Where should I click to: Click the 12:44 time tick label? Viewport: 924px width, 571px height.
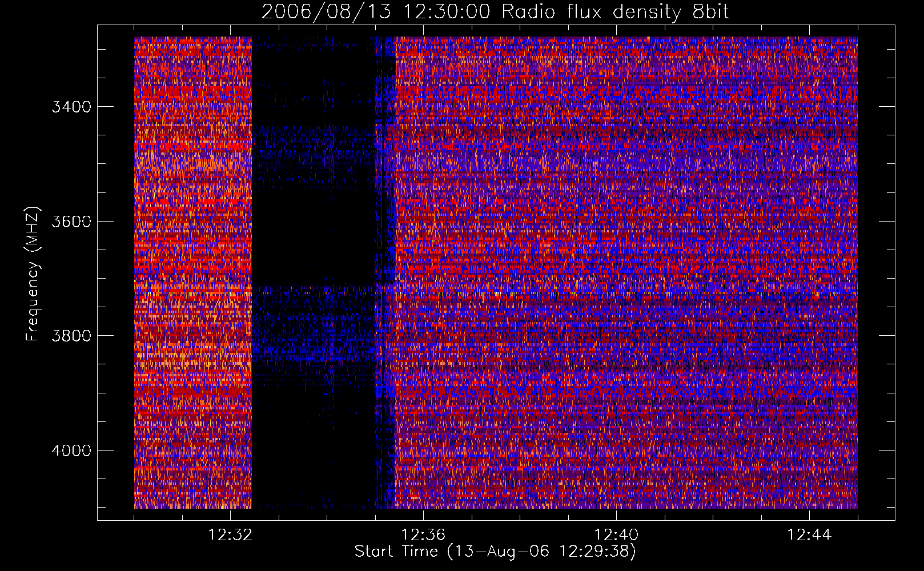coord(809,535)
